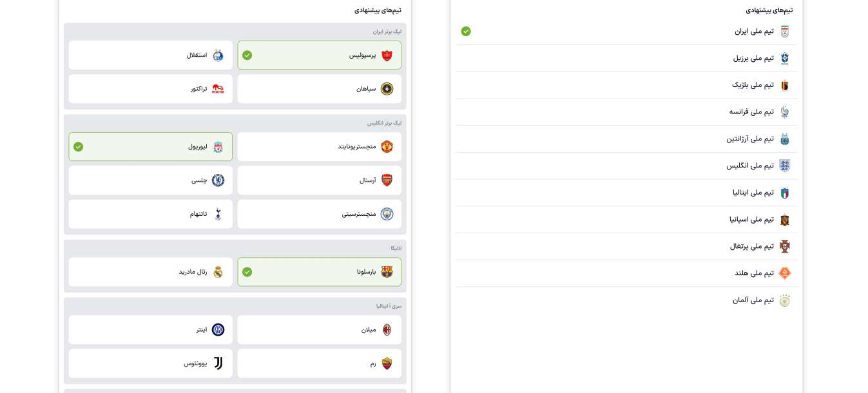
Task: Click the Real Madrid crest
Action: pos(218,272)
